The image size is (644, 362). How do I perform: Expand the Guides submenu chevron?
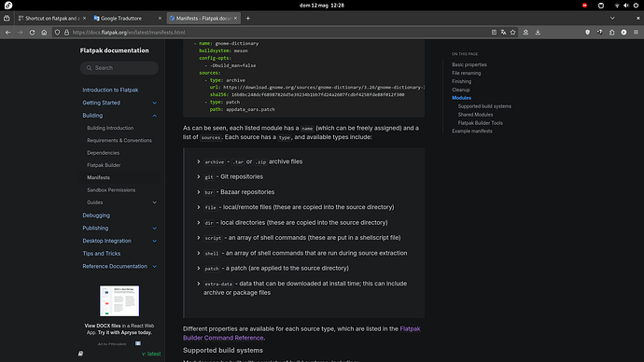pyautogui.click(x=154, y=202)
